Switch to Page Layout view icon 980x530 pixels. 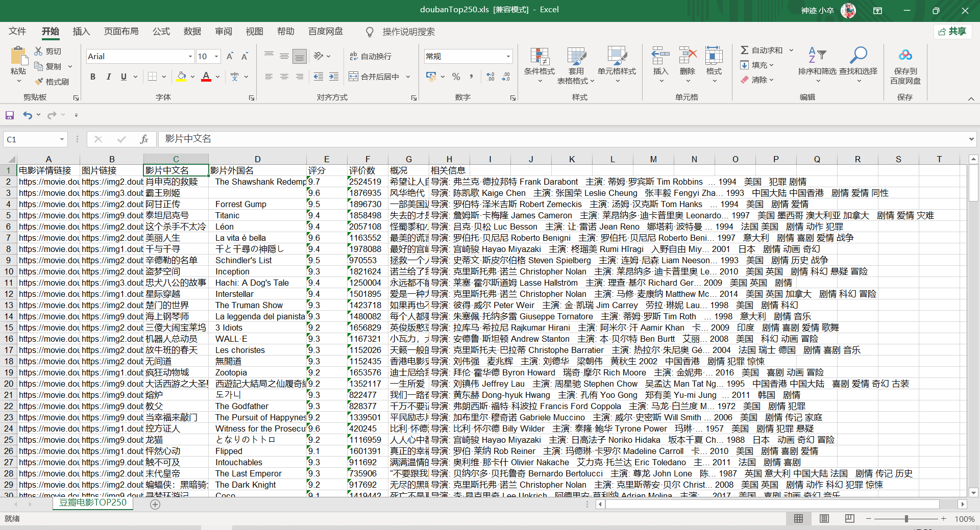[x=824, y=518]
